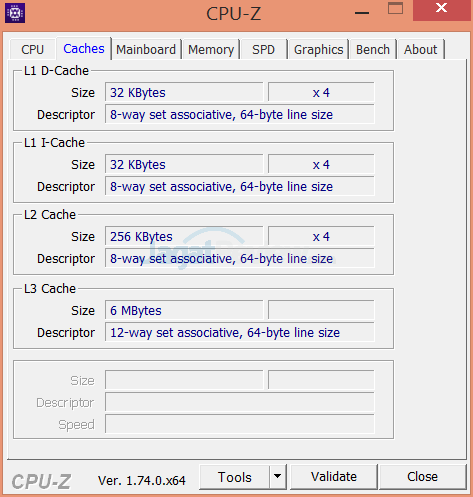Maximize the CPU-Z window
Screen dimensions: 473x497
tap(395, 9)
